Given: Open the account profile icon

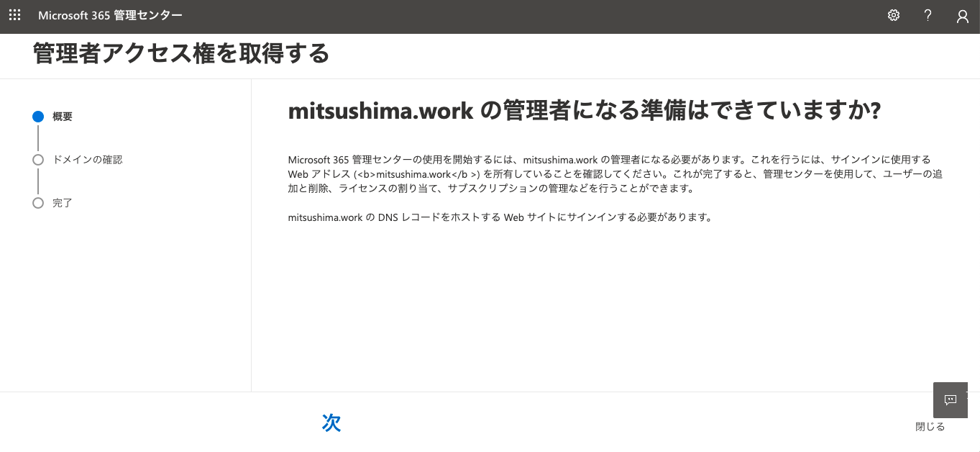Looking at the screenshot, I should point(963,17).
